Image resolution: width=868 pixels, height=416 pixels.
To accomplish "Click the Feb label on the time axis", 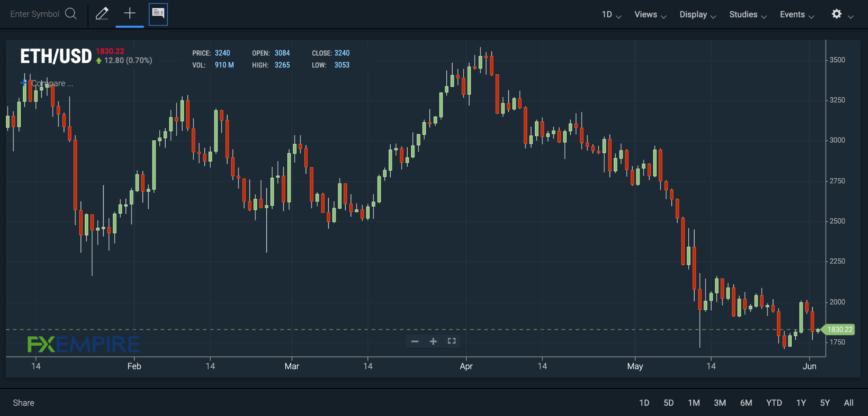I will pos(134,366).
